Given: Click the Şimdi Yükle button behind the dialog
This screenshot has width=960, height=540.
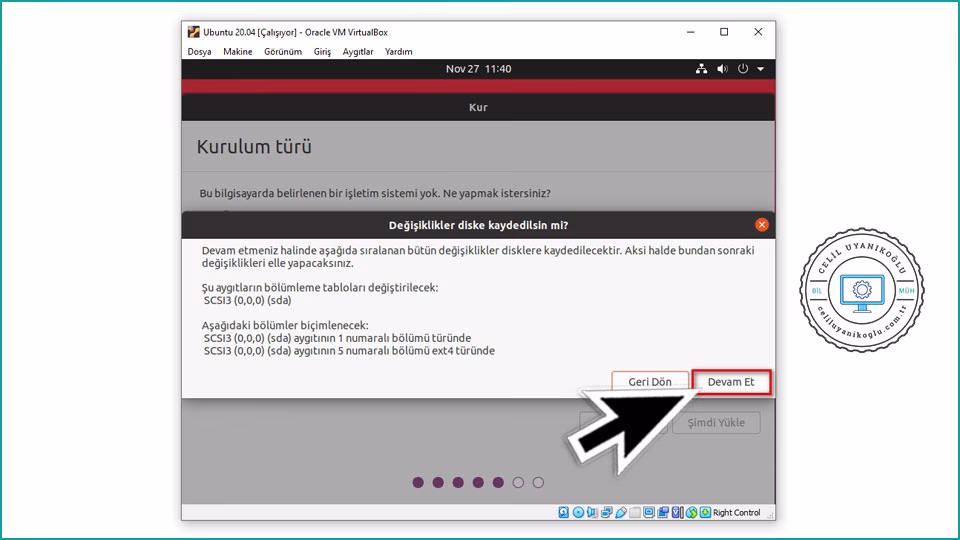Looking at the screenshot, I should [x=716, y=422].
